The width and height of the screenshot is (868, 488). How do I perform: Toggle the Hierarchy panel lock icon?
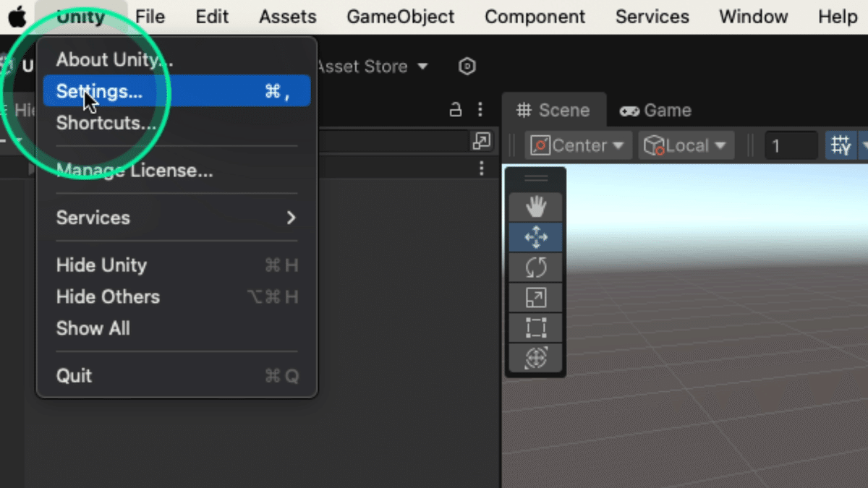[x=456, y=110]
